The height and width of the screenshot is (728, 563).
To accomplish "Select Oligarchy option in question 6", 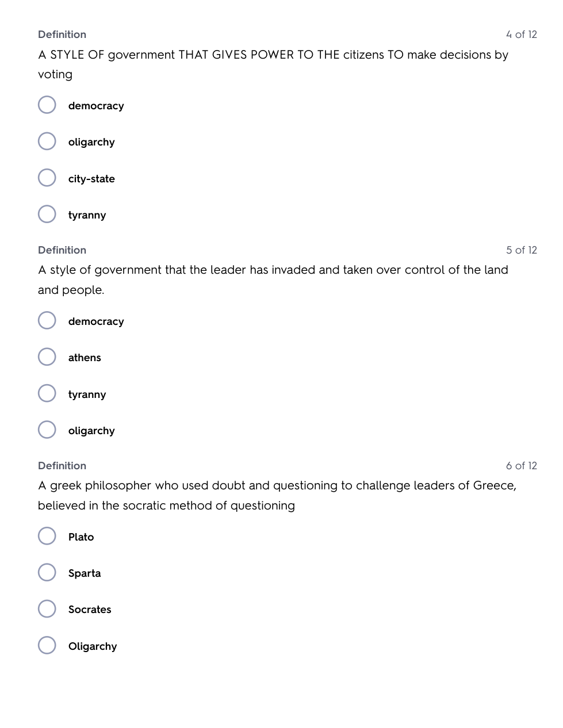I will tap(47, 646).
